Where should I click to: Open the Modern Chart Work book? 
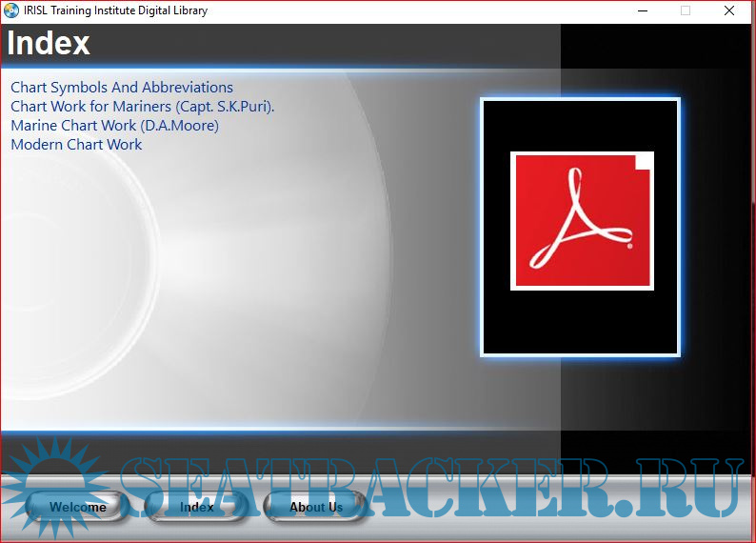(76, 145)
